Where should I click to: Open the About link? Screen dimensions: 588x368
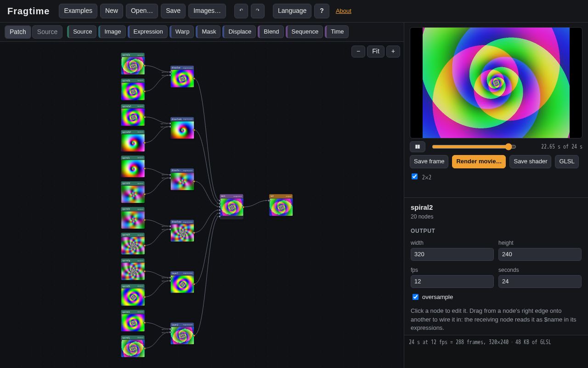[344, 11]
